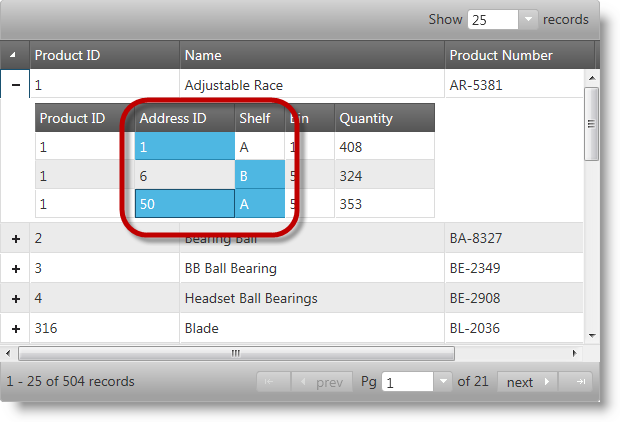Click the vertical scrollbar up arrow
The image size is (620, 422).
click(x=591, y=77)
